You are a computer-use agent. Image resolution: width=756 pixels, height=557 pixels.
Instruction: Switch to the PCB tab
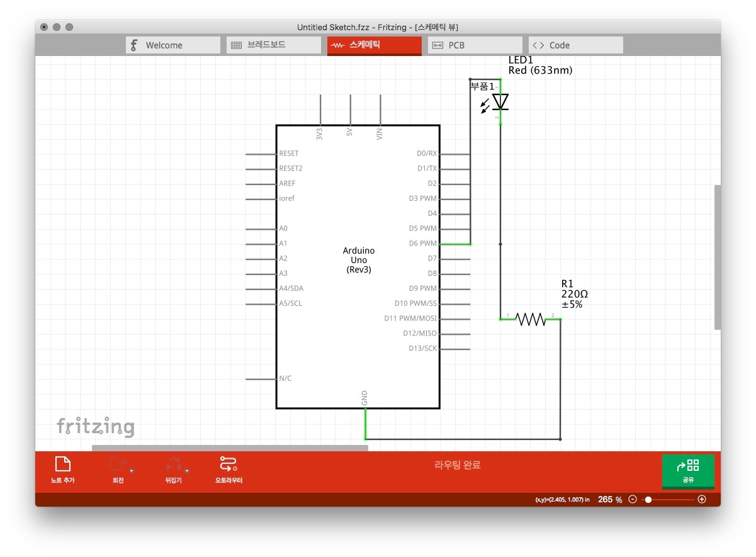click(x=475, y=45)
